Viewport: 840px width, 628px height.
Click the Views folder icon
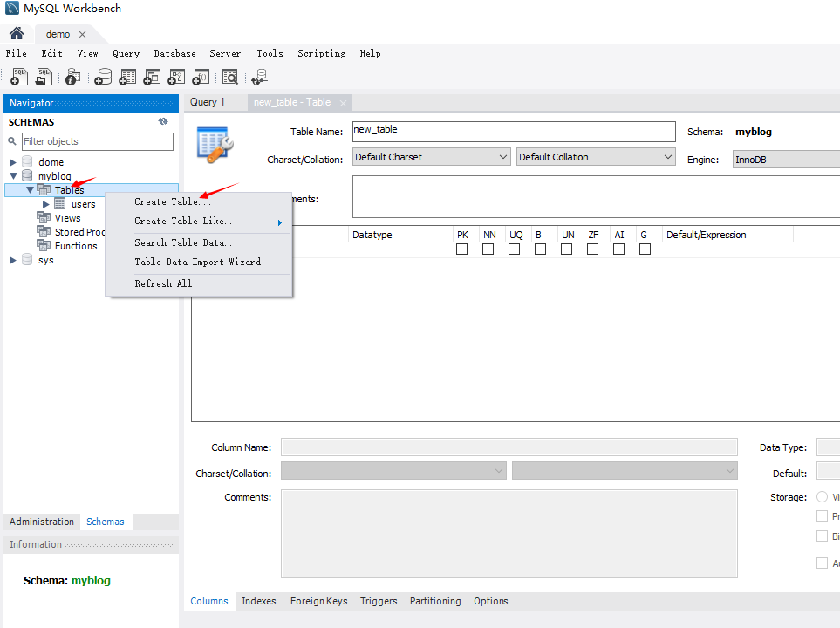[x=44, y=217]
